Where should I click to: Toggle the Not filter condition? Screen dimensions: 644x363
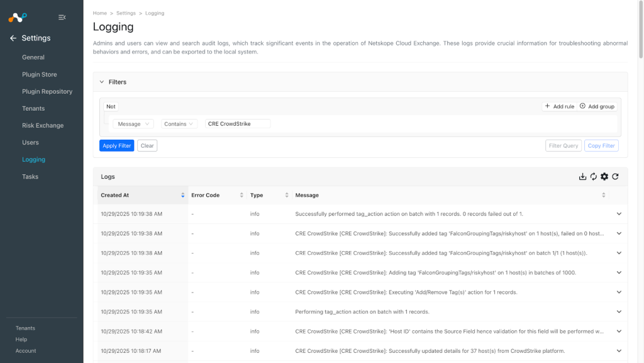point(111,106)
